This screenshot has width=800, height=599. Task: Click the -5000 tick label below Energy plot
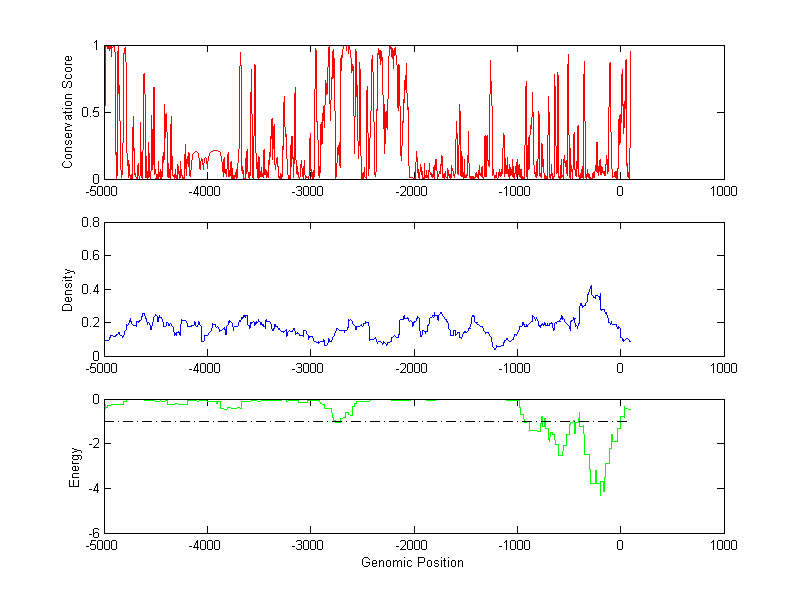102,546
